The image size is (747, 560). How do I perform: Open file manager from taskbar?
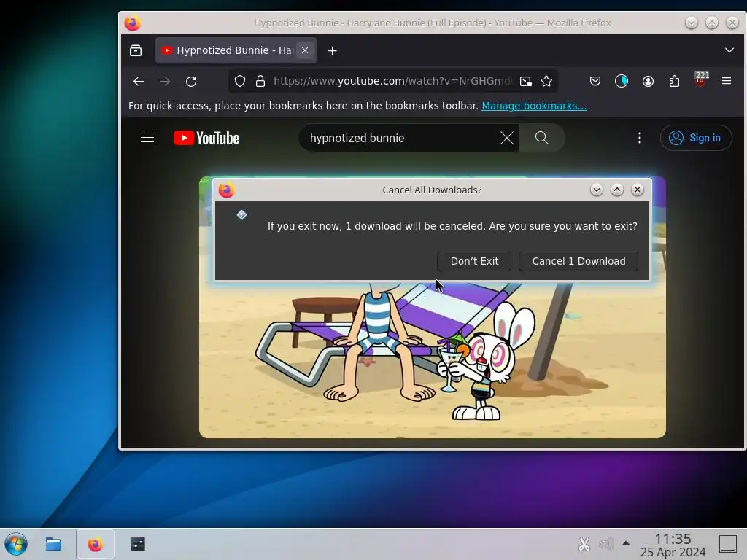53,544
